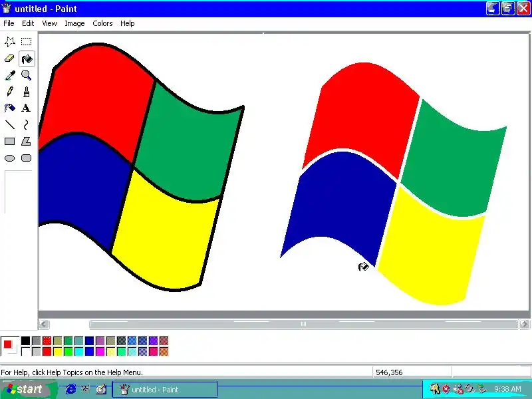Choose the yellow palette swatch
Viewport: 532px width, 399px height.
click(57, 351)
